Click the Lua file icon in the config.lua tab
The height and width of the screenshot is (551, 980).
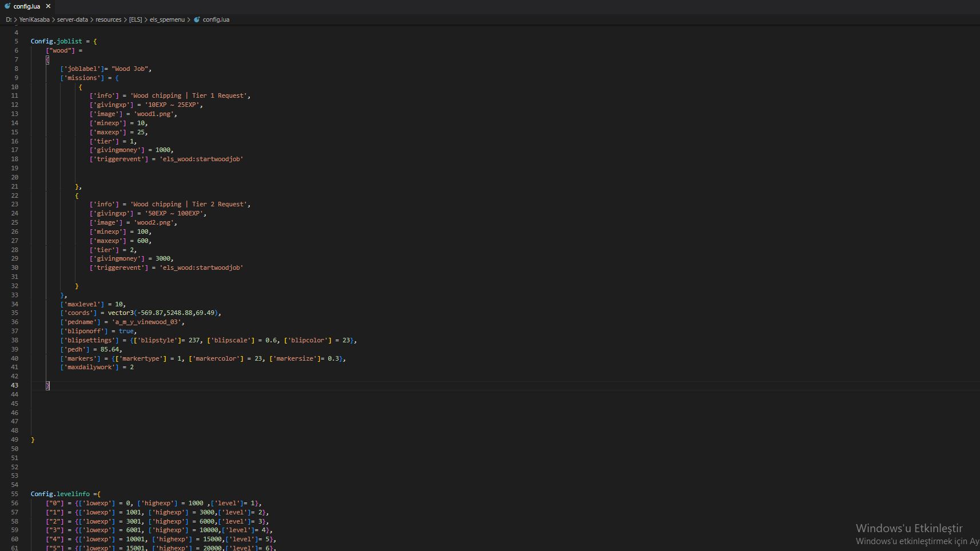(x=7, y=6)
